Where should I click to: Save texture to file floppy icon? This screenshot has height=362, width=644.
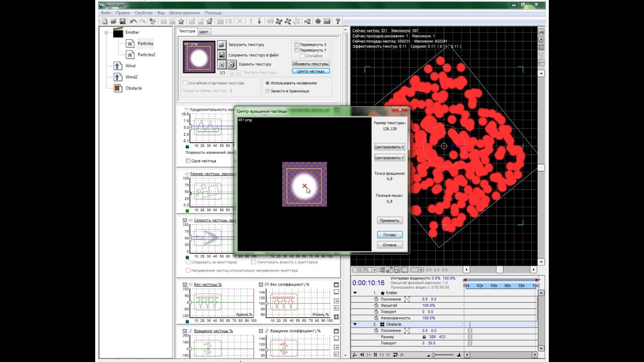click(222, 54)
